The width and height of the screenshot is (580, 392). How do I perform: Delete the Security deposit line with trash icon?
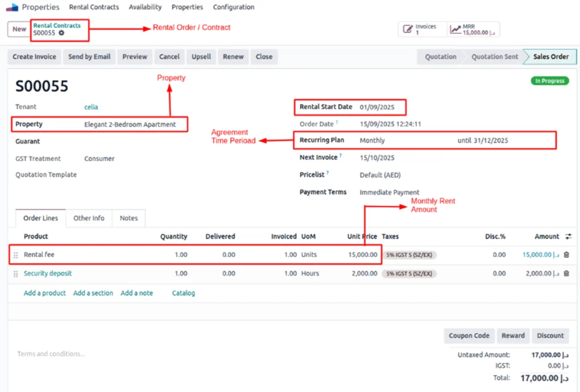point(566,273)
